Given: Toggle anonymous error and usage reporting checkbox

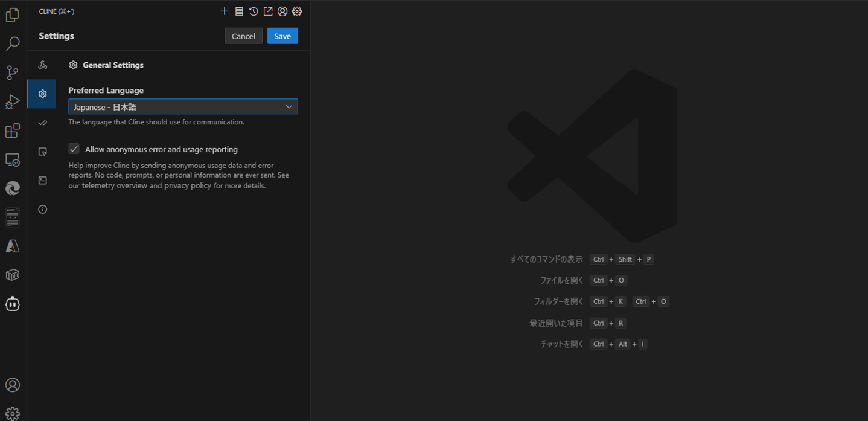Looking at the screenshot, I should click(74, 149).
